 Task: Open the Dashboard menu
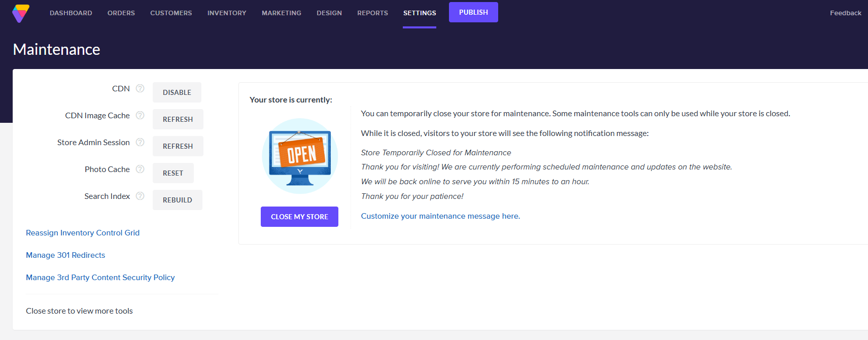(71, 13)
